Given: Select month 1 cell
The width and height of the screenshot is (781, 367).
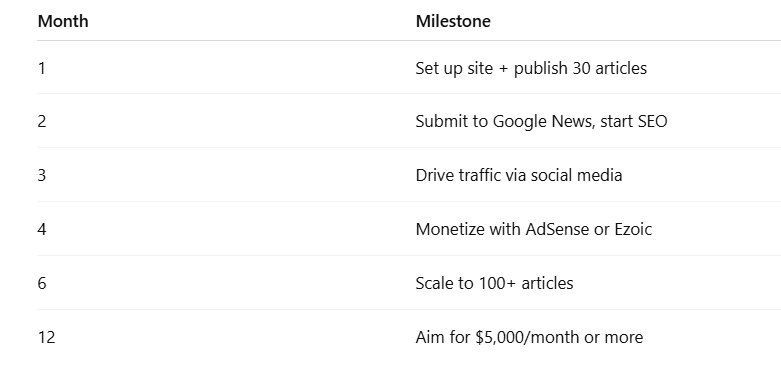Looking at the screenshot, I should click(41, 68).
